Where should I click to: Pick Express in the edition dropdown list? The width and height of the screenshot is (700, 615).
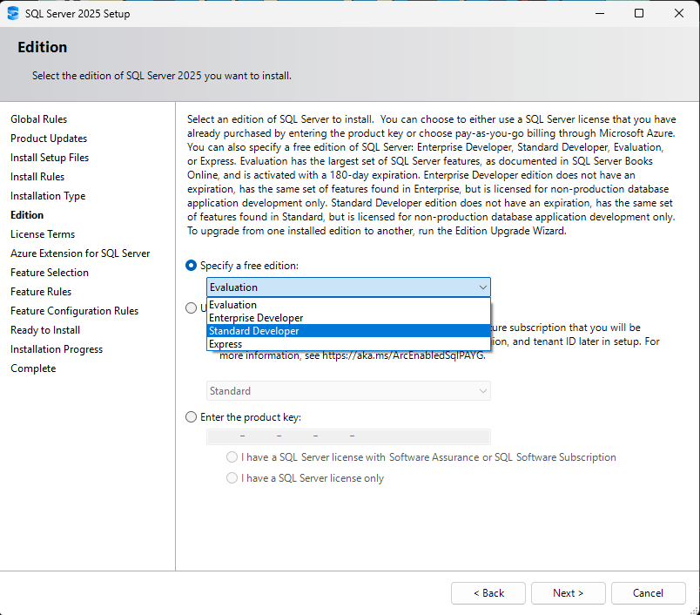pyautogui.click(x=225, y=344)
